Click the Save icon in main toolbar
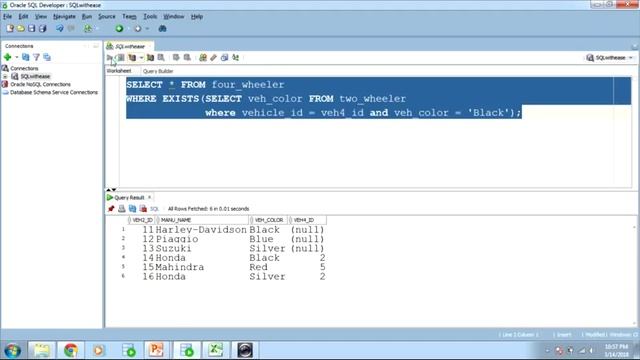Screen dimensions: 640x360 point(31,29)
